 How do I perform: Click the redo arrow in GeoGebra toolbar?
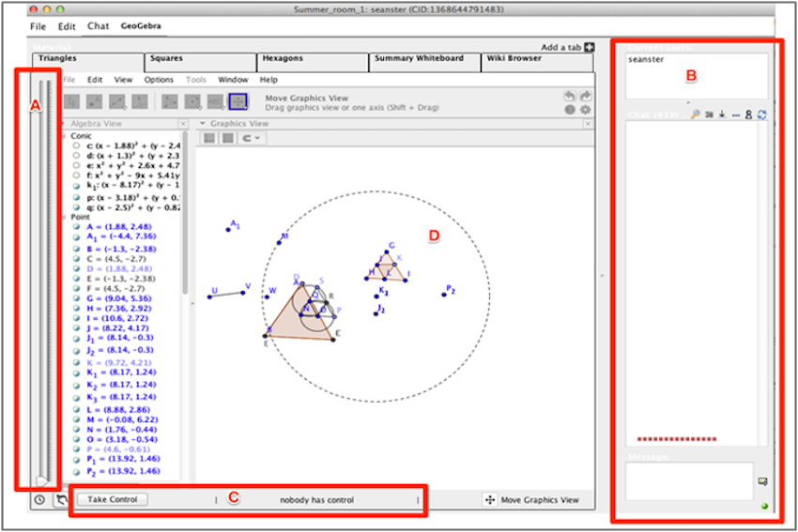(584, 96)
